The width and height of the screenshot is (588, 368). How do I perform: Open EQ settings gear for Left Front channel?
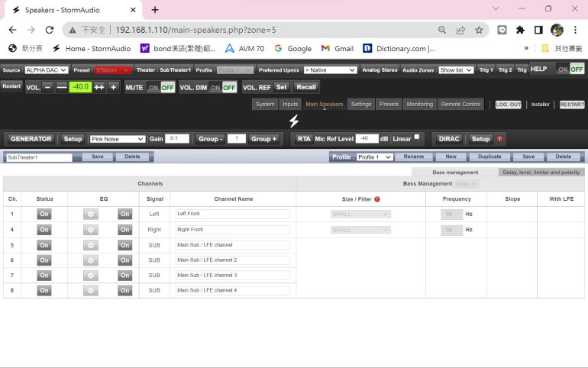(91, 215)
